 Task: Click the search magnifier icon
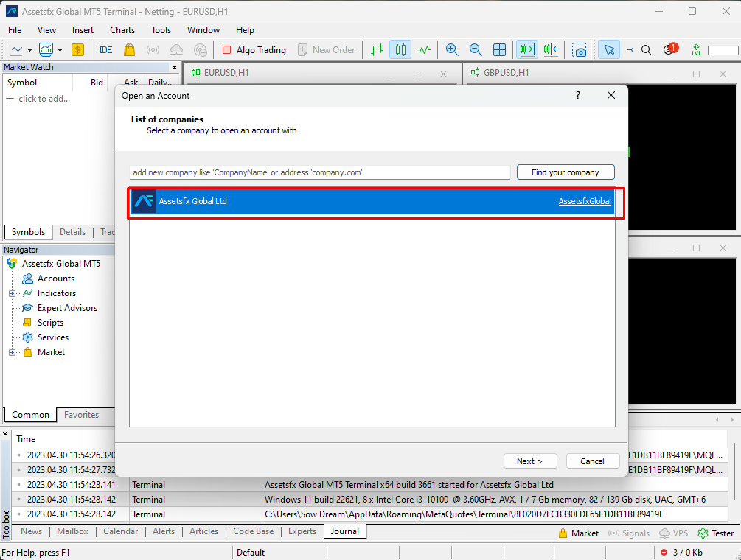point(646,49)
